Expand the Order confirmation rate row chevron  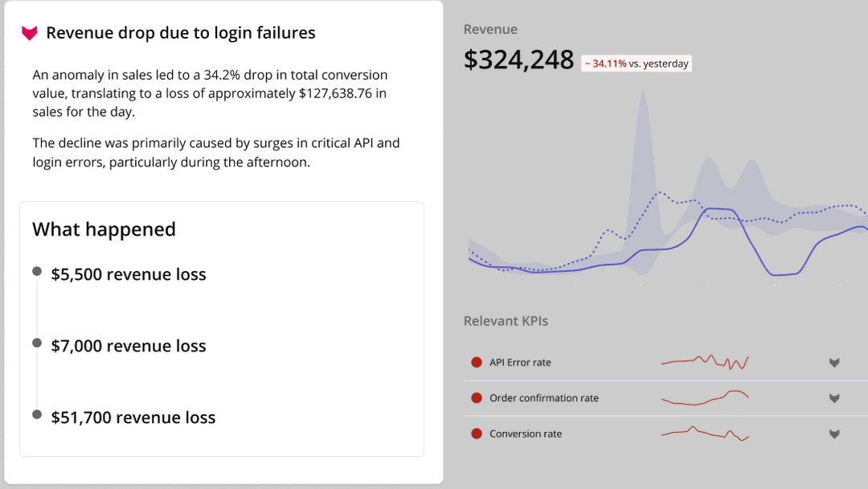pos(834,398)
